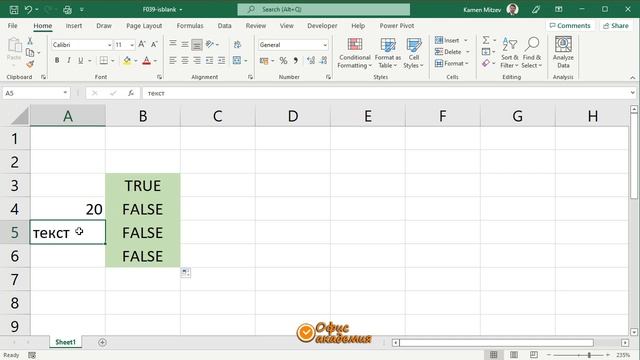Apply Comma Style

(296, 61)
